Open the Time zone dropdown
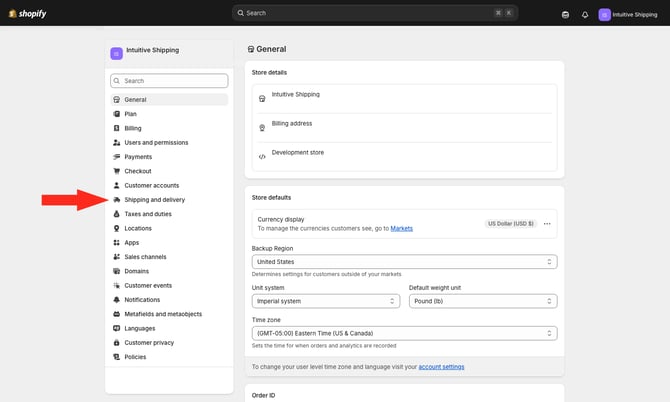 (x=404, y=333)
